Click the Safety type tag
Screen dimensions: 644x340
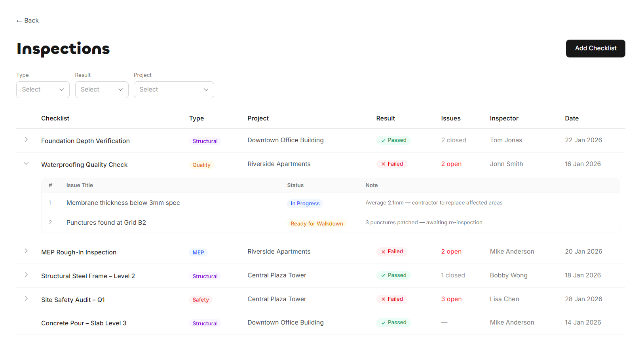pos(201,300)
